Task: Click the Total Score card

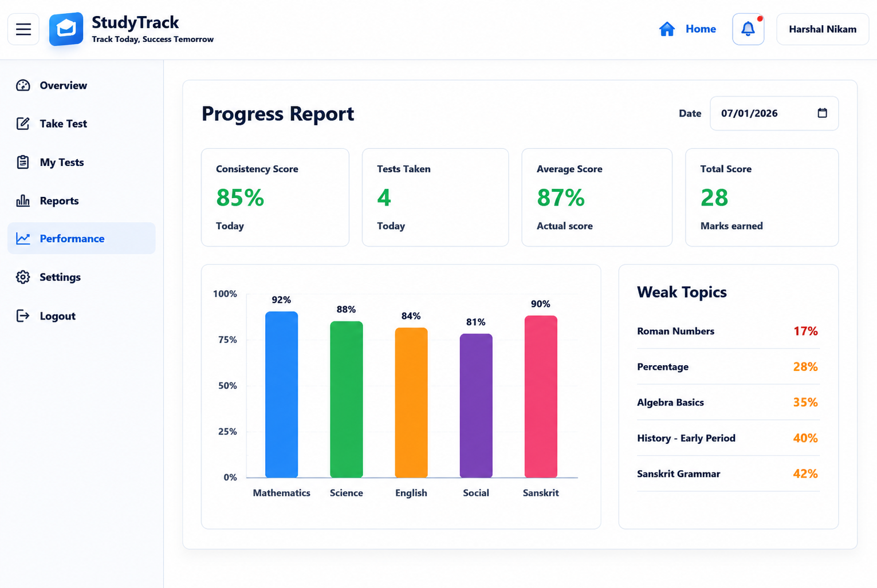Action: 762,198
